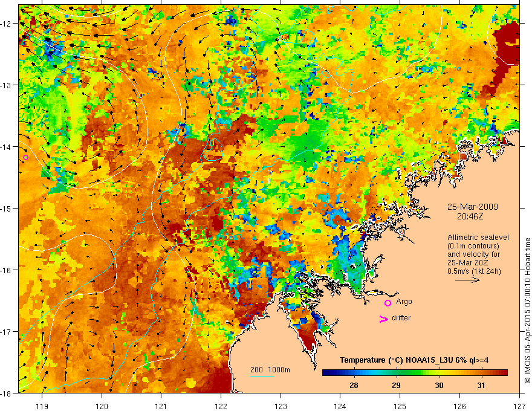Click the '31' color bar label

pos(481,385)
